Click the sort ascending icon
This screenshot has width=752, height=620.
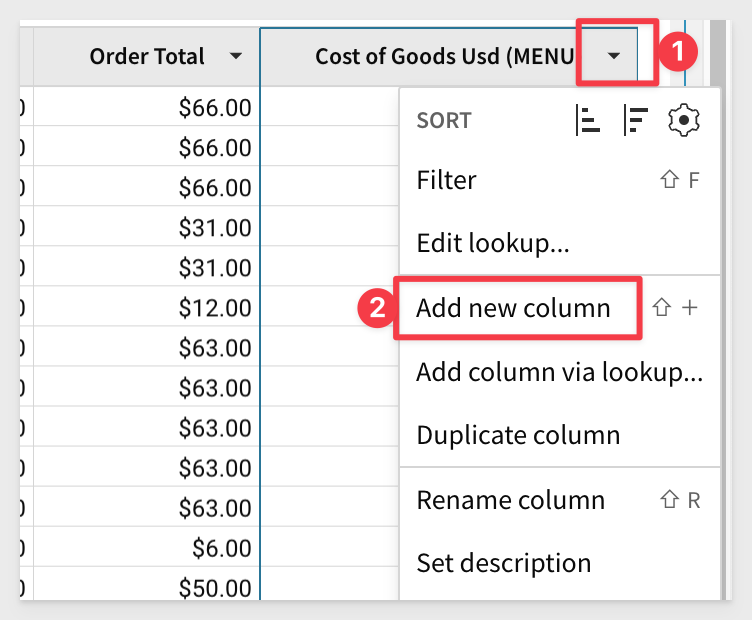coord(588,120)
